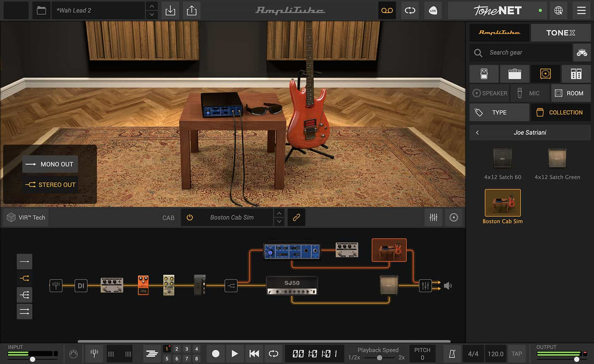Click the looper icon in the top bar
The height and width of the screenshot is (364, 594).
410,10
